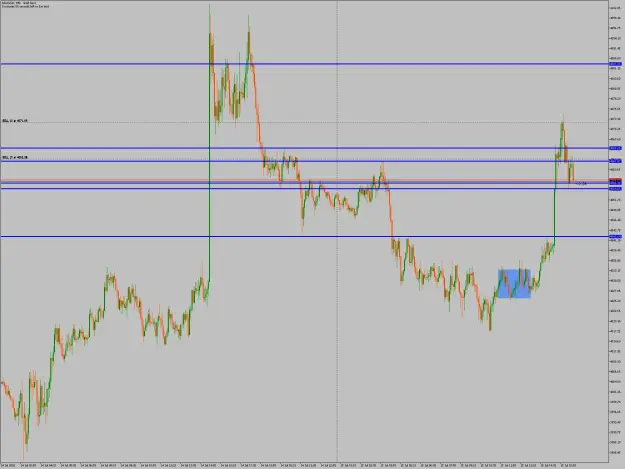Click the orange current price line
Screen dimensions: 625x469
coord(305,181)
